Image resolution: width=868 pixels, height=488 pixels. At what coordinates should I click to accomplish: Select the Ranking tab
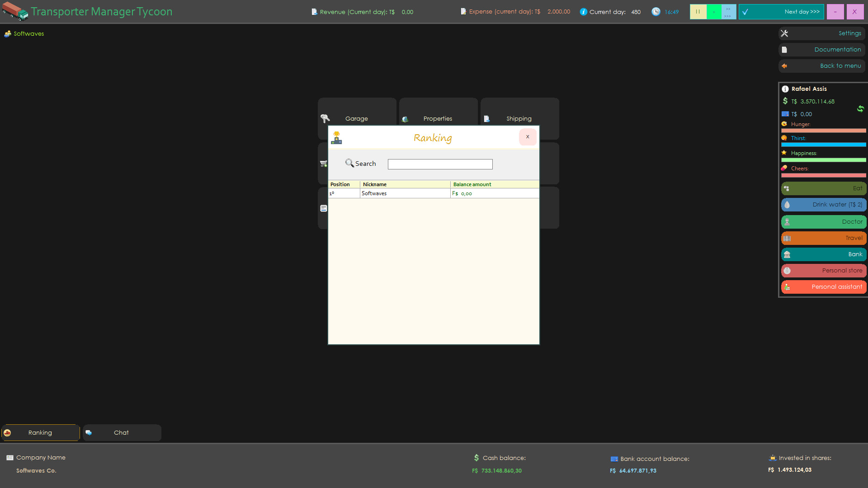click(40, 432)
